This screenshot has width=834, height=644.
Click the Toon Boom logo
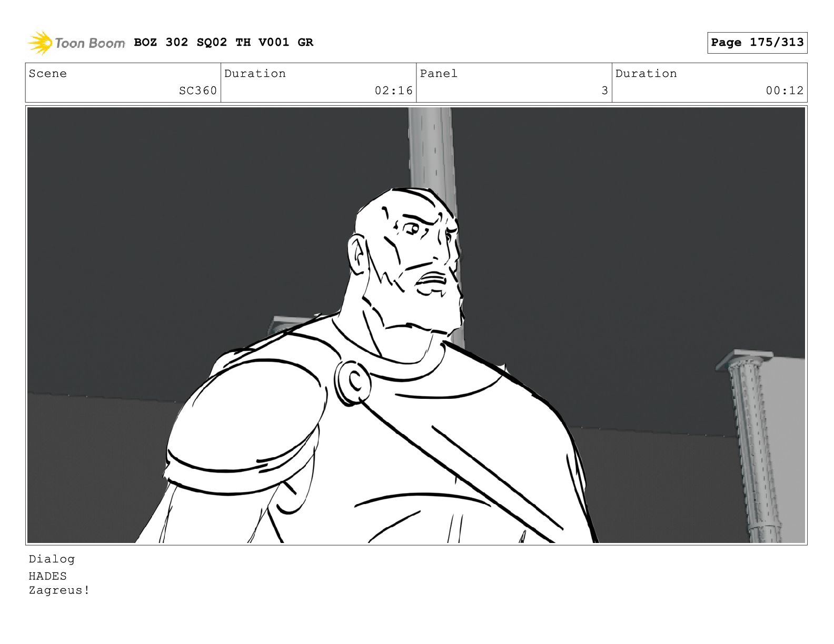pos(76,43)
